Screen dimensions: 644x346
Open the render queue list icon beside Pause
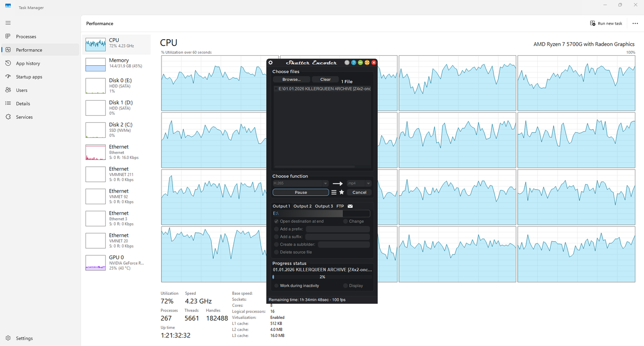334,193
